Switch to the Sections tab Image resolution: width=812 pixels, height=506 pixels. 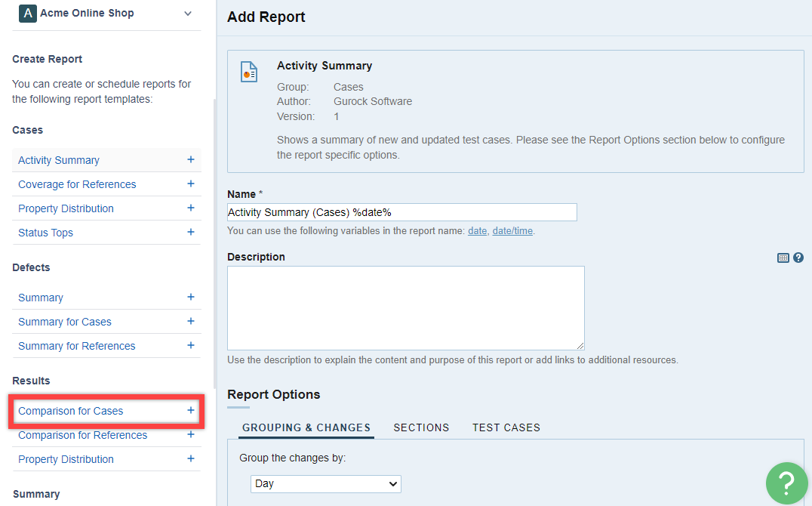pos(421,427)
